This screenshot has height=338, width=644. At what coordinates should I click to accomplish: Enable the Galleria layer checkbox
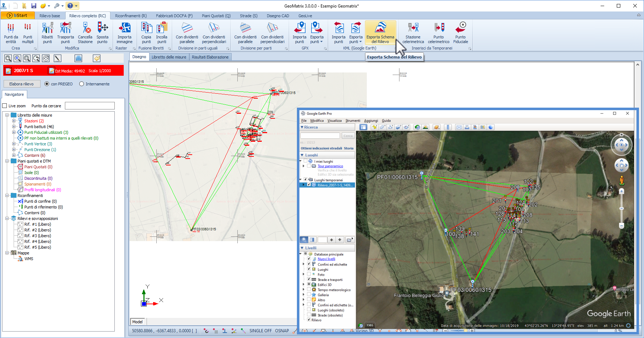point(309,294)
